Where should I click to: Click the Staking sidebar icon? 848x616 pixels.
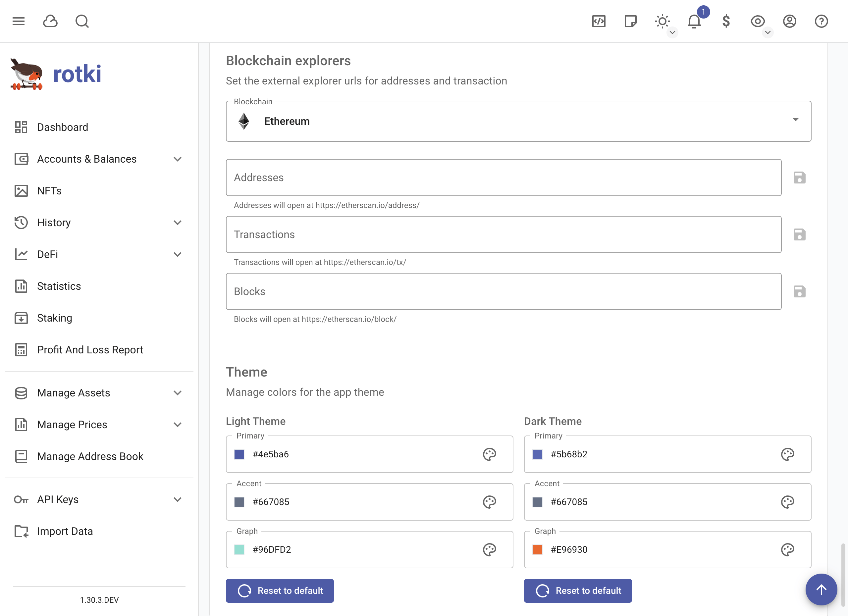[x=21, y=318]
